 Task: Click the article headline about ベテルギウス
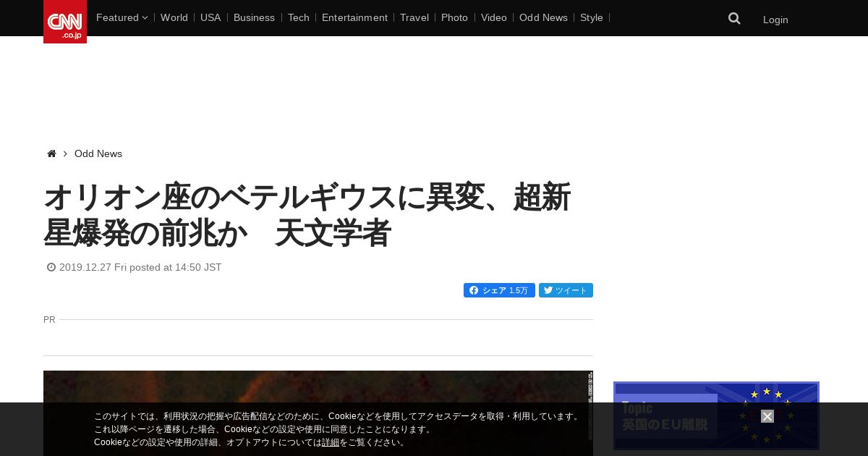click(307, 215)
